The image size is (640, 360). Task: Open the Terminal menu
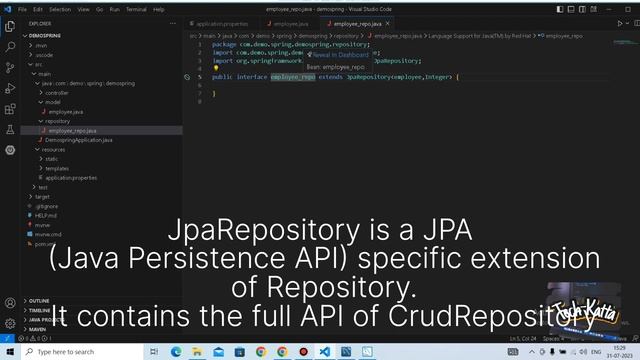(x=136, y=9)
